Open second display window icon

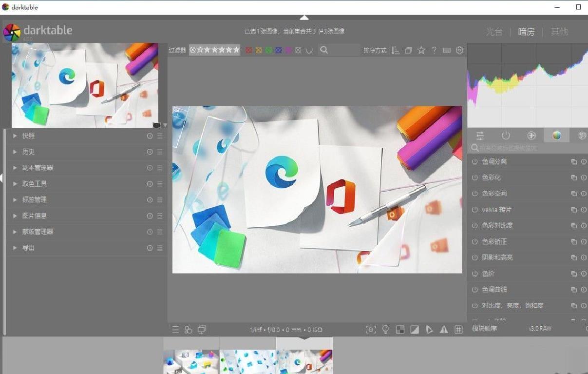click(x=202, y=330)
